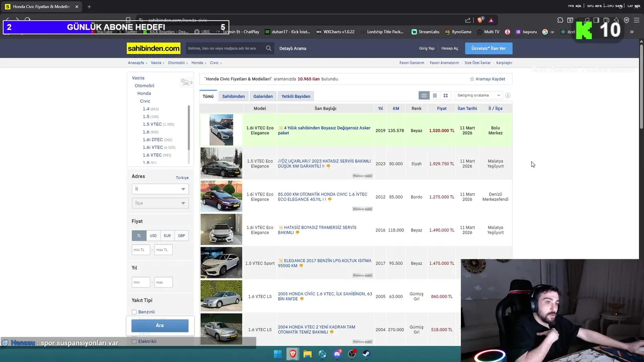Select EUR currency option
The width and height of the screenshot is (644, 362).
pyautogui.click(x=167, y=235)
